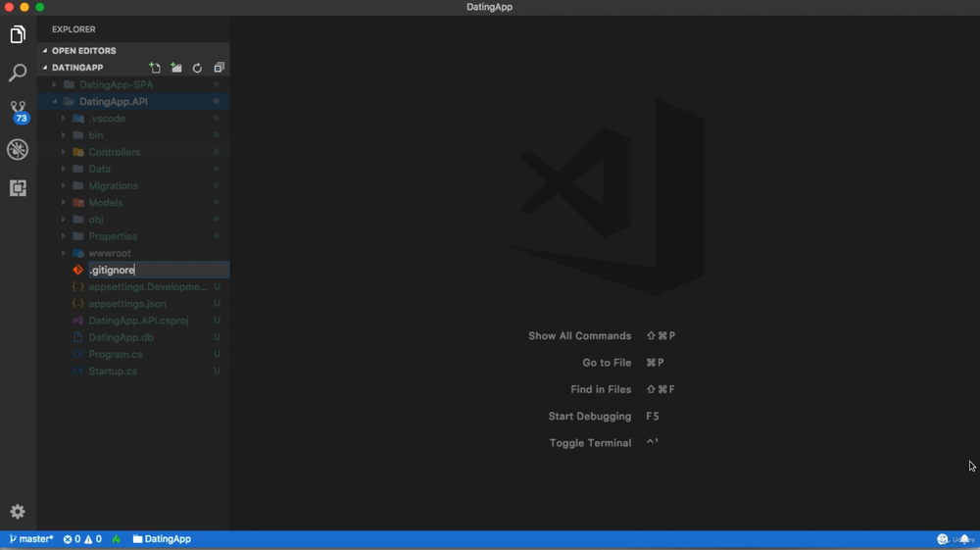This screenshot has width=980, height=550.
Task: Click the Start Debugging hint text
Action: (589, 417)
